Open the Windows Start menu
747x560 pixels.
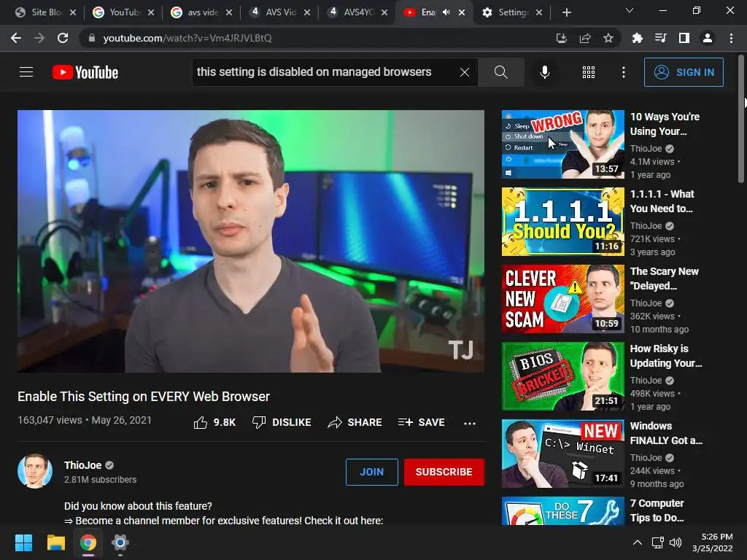point(23,542)
